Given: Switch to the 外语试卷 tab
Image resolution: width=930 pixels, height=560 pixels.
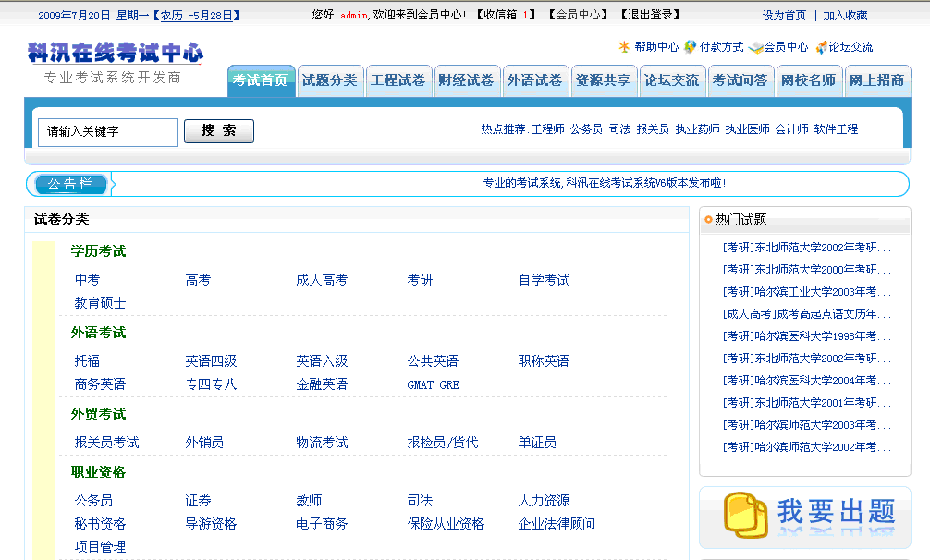Looking at the screenshot, I should pyautogui.click(x=534, y=80).
